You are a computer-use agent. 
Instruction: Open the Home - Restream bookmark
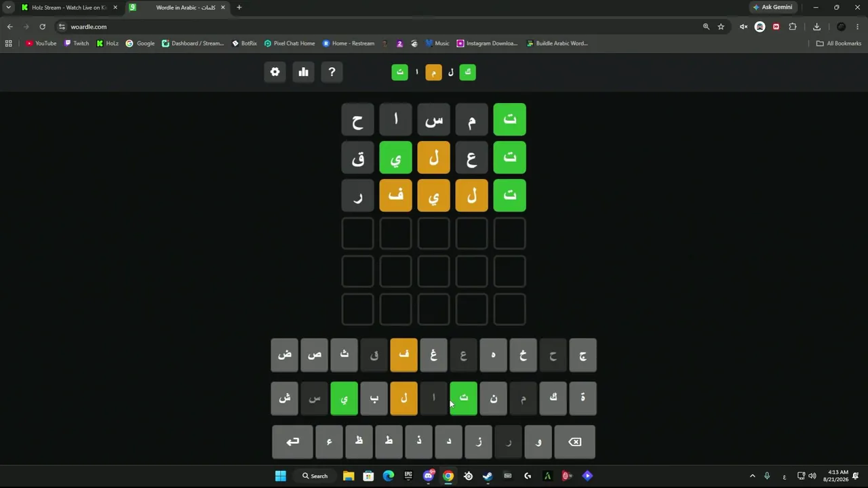(x=349, y=43)
